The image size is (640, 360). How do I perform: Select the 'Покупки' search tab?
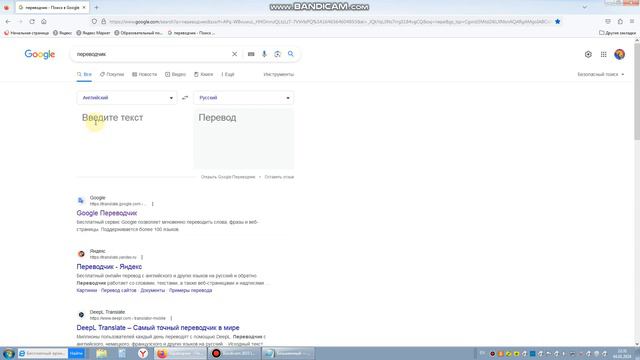click(x=112, y=74)
